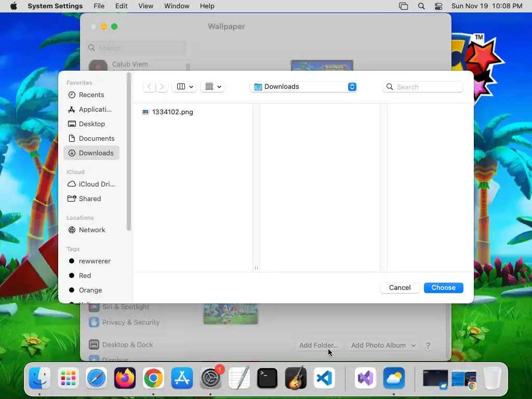Screen dimensions: 532x399
Task: Open TextEdit from the Dock
Action: 239,378
